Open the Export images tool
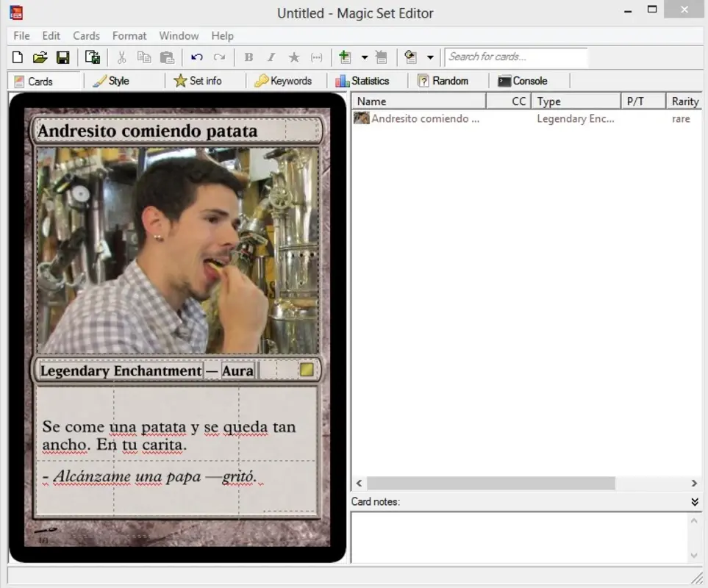 point(91,57)
